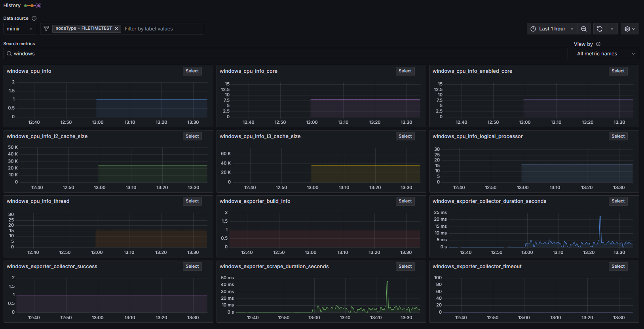Image resolution: width=644 pixels, height=329 pixels.
Task: Refresh the dashboard data
Action: pyautogui.click(x=600, y=29)
